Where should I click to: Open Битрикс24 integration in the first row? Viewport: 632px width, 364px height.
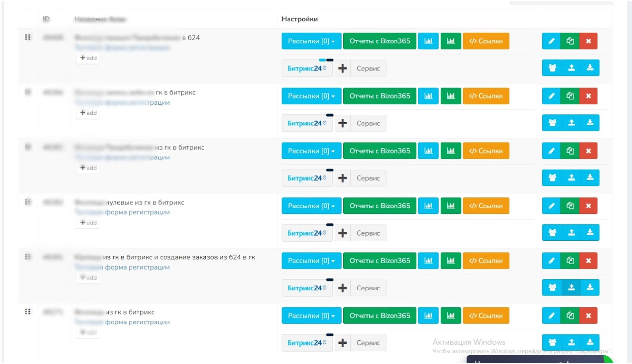point(307,68)
